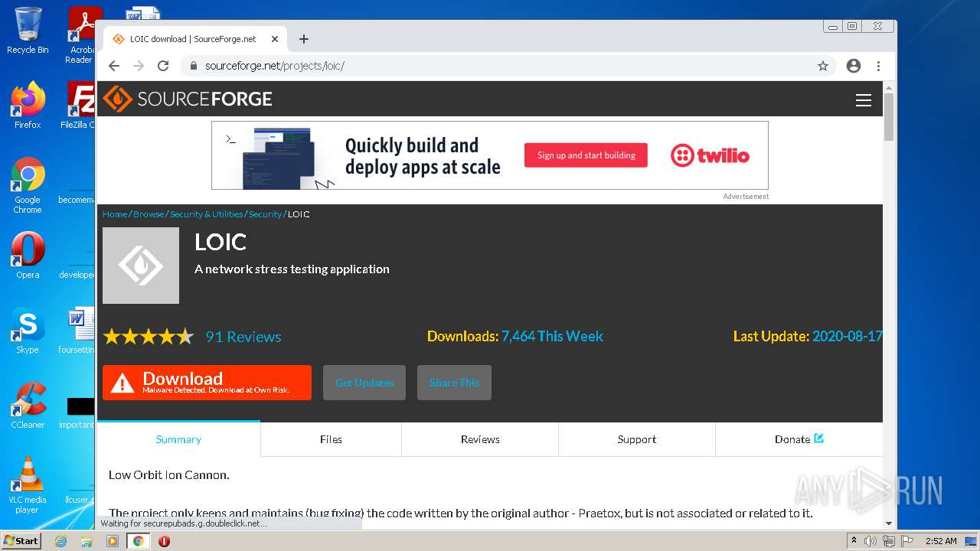
Task: Open Opera desktop shortcut
Action: [28, 256]
